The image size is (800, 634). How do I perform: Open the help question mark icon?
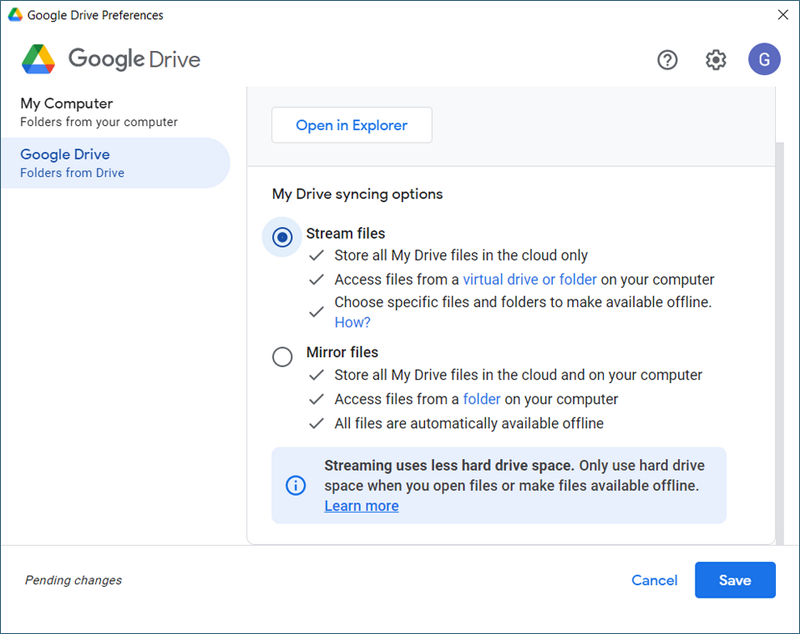667,60
